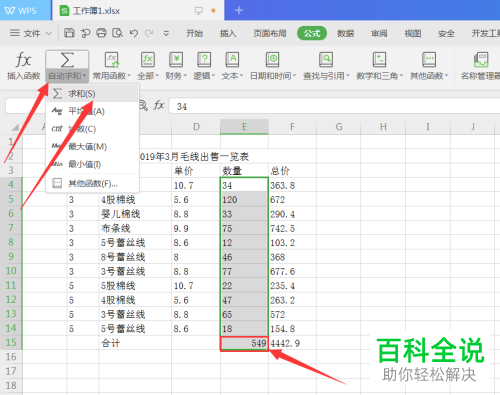Screen dimensions: 500x395
Task: Select column G header
Action: [339, 127]
